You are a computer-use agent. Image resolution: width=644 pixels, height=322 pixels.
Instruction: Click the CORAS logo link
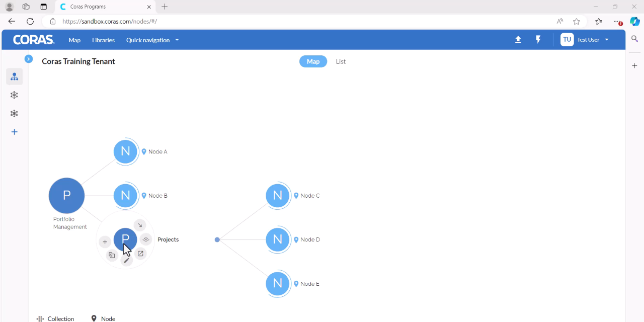[x=34, y=40]
